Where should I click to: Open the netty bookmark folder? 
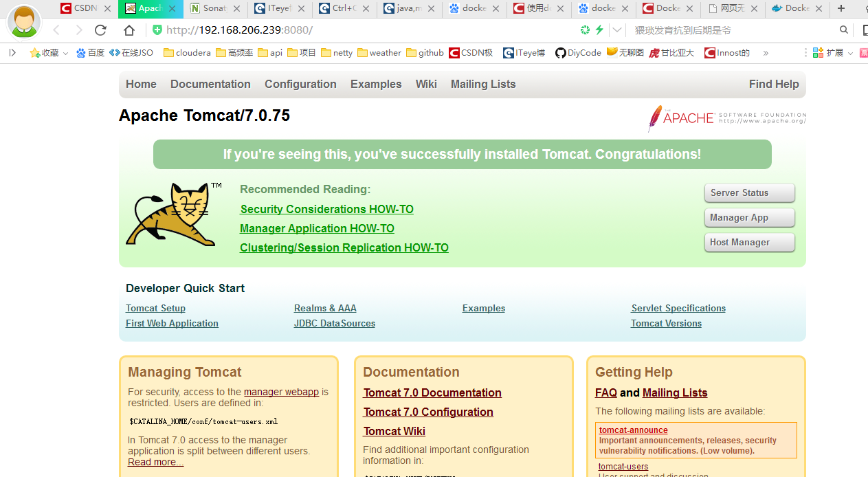point(337,53)
